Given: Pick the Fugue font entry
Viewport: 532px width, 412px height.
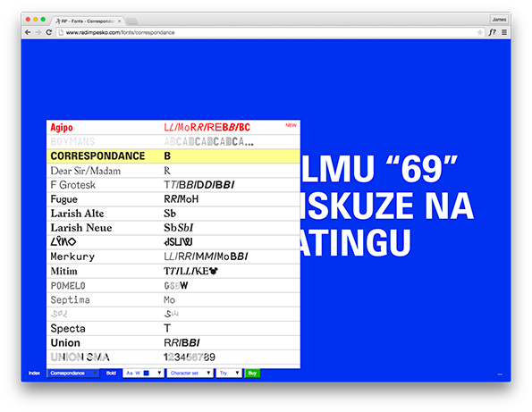Looking at the screenshot, I should pyautogui.click(x=173, y=199).
